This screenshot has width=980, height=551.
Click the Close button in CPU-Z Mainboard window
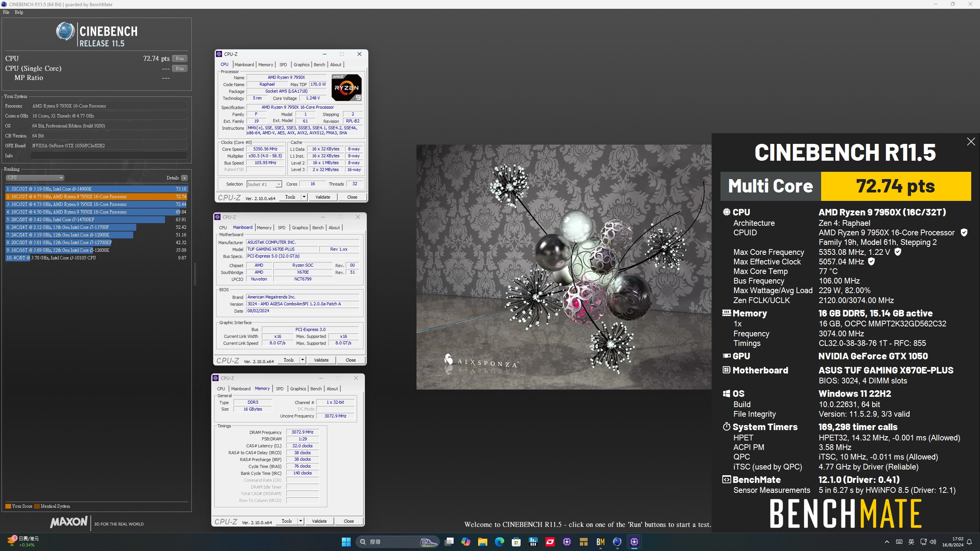click(351, 360)
